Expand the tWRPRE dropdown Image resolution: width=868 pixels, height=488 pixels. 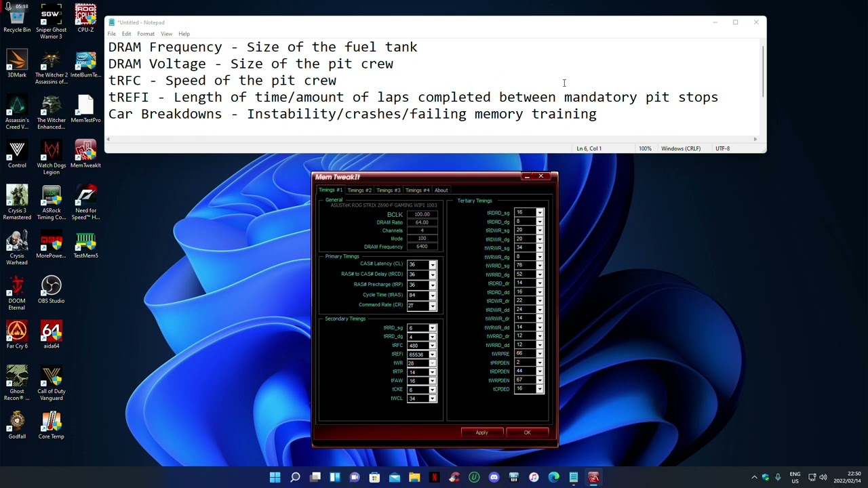pyautogui.click(x=540, y=354)
